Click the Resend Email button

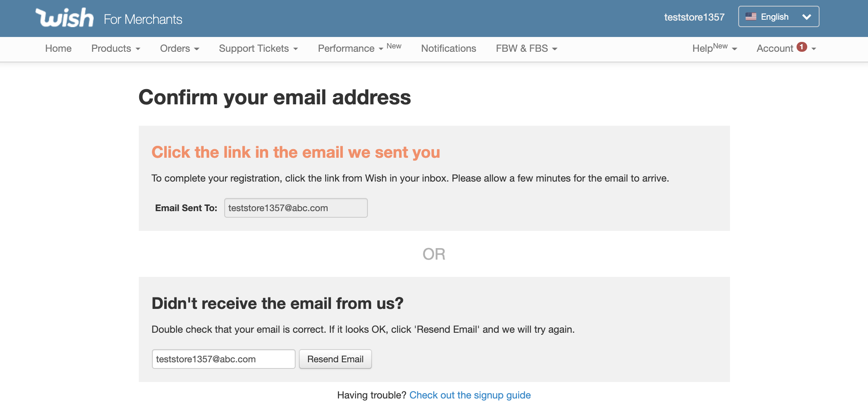point(335,359)
